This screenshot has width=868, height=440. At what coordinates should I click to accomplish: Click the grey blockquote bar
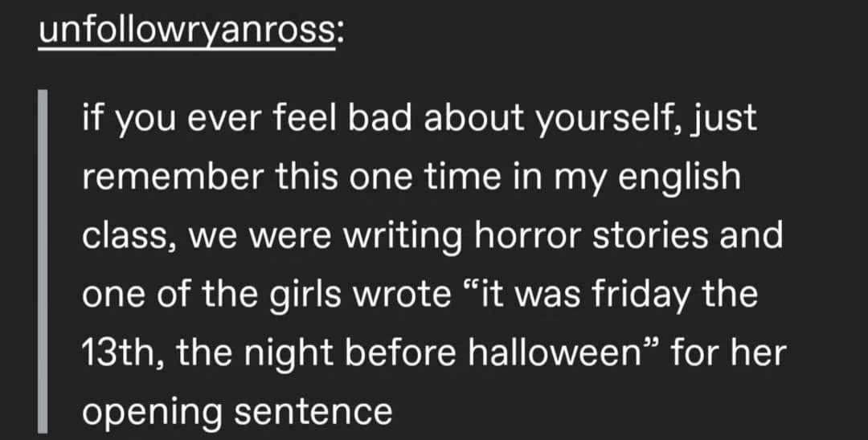(43, 265)
